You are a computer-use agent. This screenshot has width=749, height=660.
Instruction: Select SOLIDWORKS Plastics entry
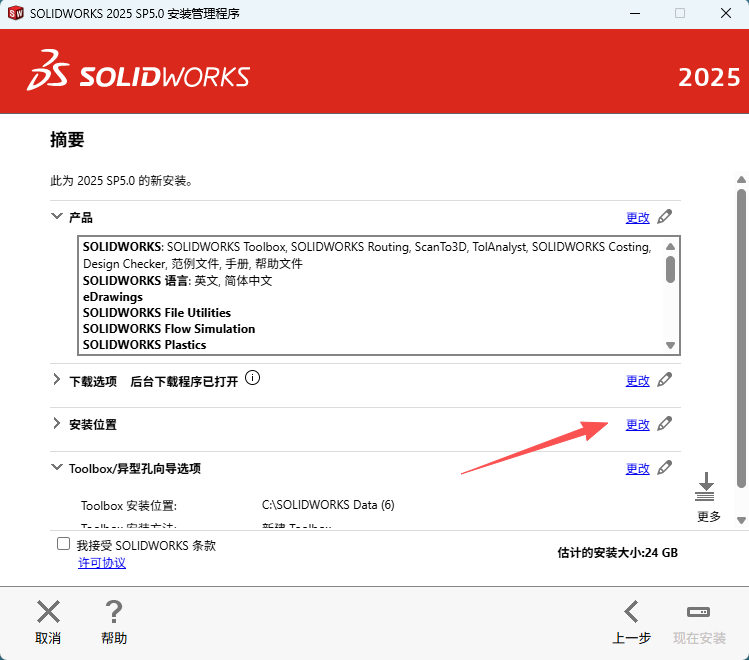pyautogui.click(x=144, y=345)
